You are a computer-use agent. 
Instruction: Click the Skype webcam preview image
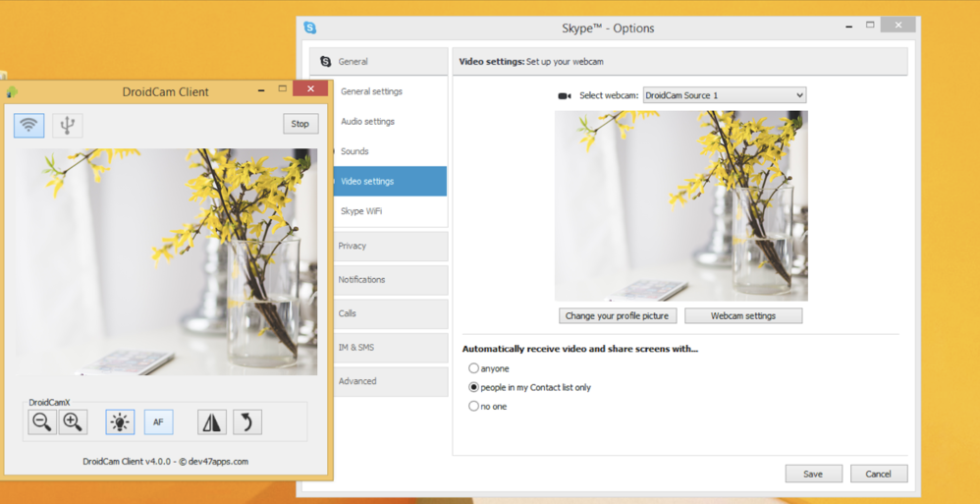(x=681, y=205)
